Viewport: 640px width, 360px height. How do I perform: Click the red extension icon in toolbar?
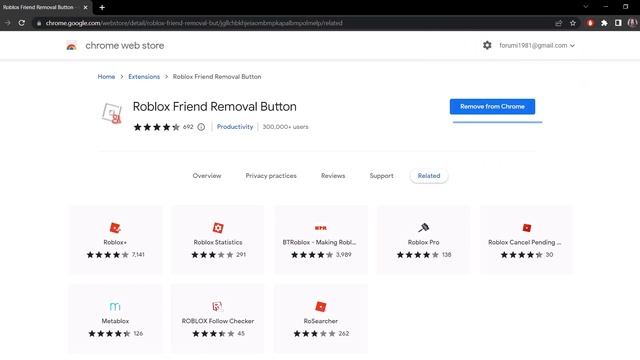[590, 23]
